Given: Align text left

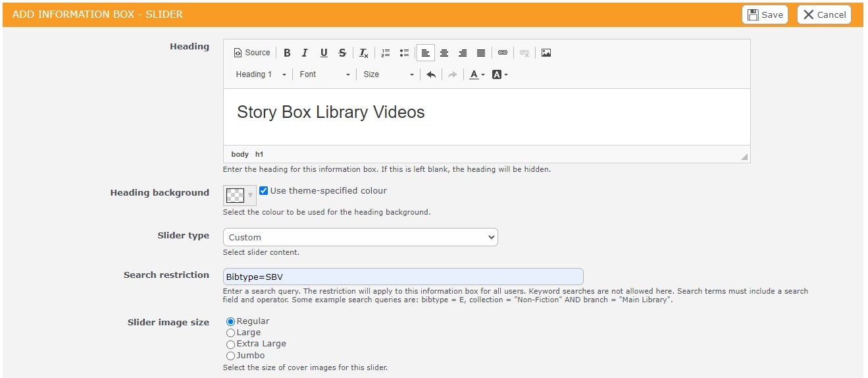Looking at the screenshot, I should (426, 53).
